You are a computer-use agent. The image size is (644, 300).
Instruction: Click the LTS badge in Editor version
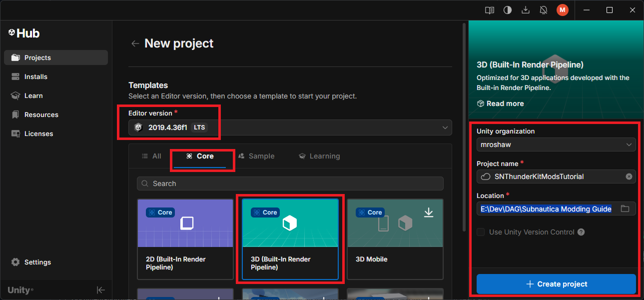(199, 127)
